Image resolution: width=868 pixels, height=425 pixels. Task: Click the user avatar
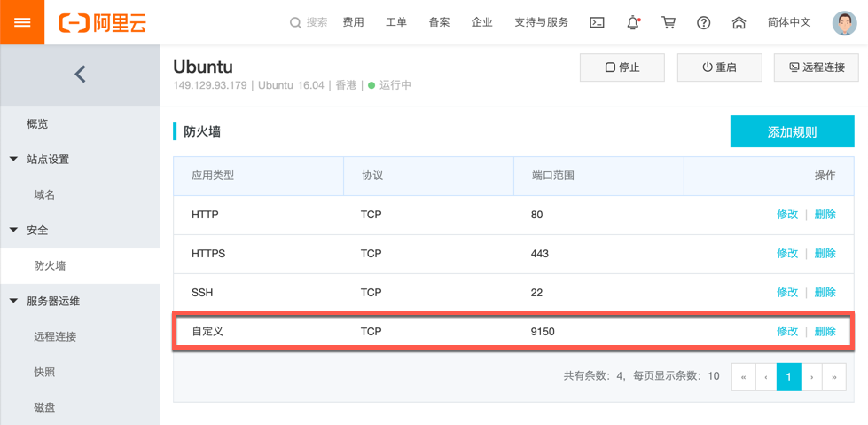click(x=844, y=23)
